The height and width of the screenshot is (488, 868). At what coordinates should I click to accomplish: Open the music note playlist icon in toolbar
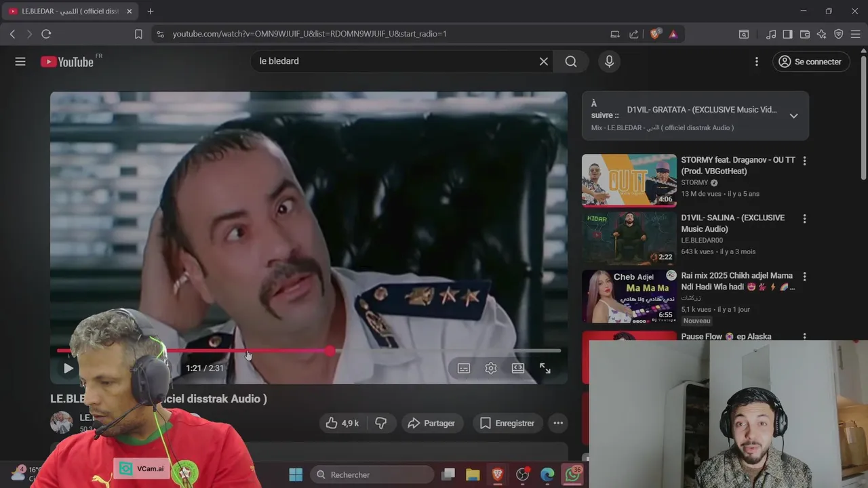pyautogui.click(x=771, y=34)
